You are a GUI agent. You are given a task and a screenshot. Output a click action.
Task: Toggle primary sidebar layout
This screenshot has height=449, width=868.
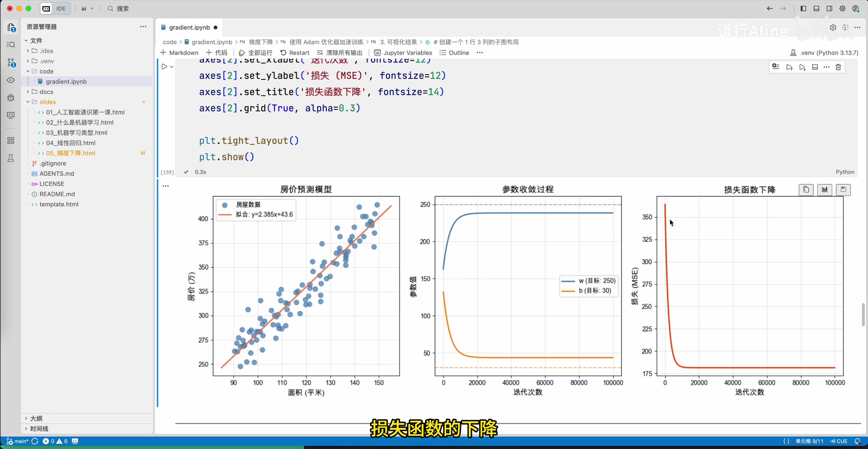[803, 9]
